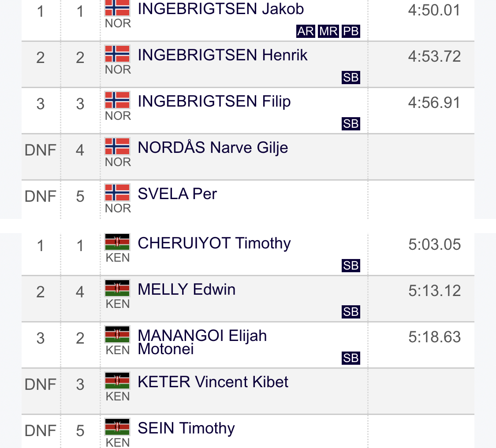Viewport: 496px width, 448px height.
Task: Click the Kenya flag next to Edwin Melly
Action: coord(117,288)
